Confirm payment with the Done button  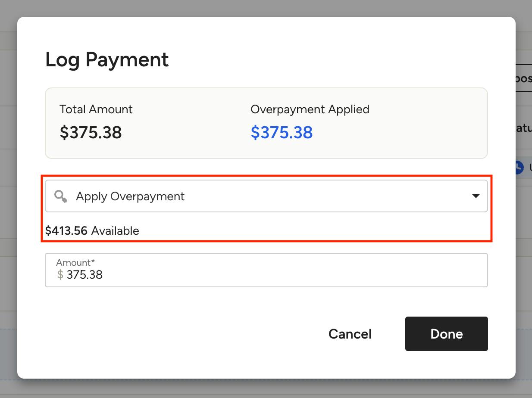pos(447,334)
